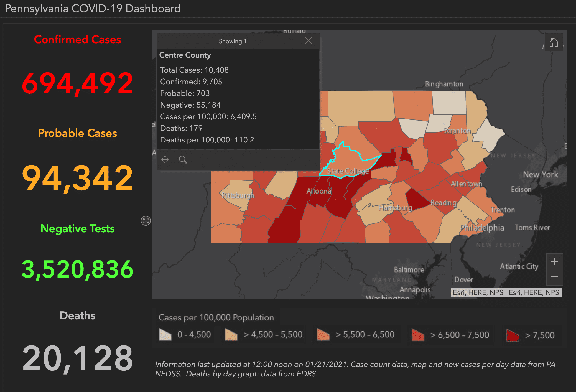576x392 pixels.
Task: Click the 0 - 4,500 legend arrow icon
Action: tap(165, 334)
